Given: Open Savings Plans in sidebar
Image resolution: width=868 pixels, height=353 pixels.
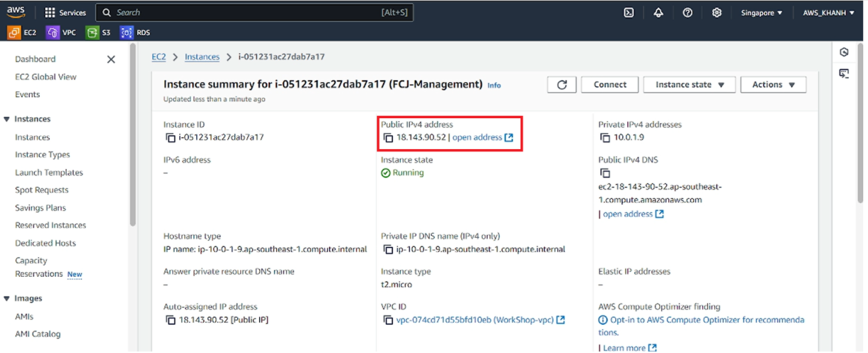Looking at the screenshot, I should tap(40, 208).
